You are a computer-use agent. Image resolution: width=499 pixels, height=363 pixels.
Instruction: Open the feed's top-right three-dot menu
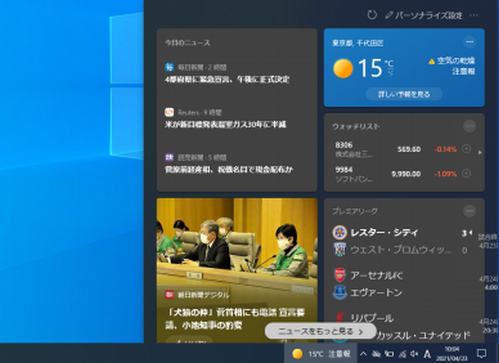point(474,15)
